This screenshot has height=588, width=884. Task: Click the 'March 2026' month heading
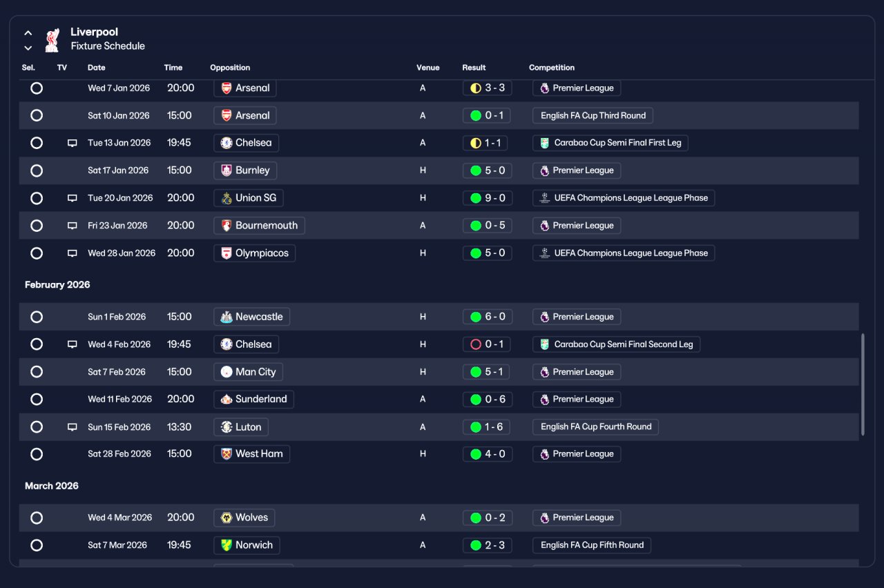point(52,486)
